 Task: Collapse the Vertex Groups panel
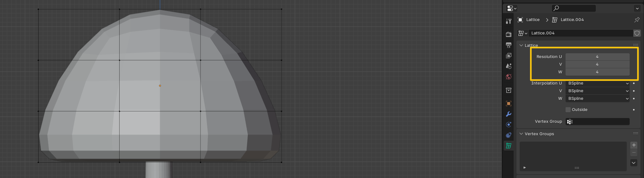(521, 134)
